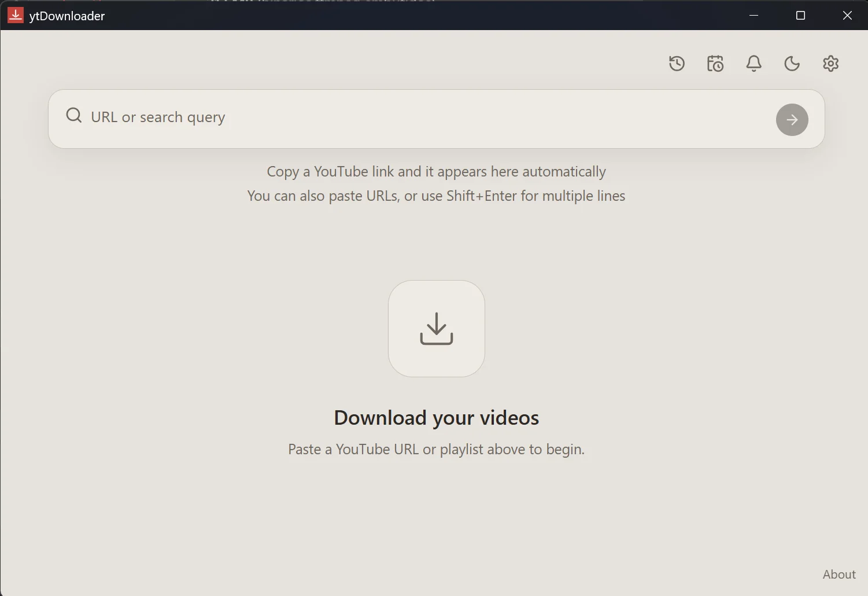
Task: Click the large download tray icon
Action: pos(436,329)
